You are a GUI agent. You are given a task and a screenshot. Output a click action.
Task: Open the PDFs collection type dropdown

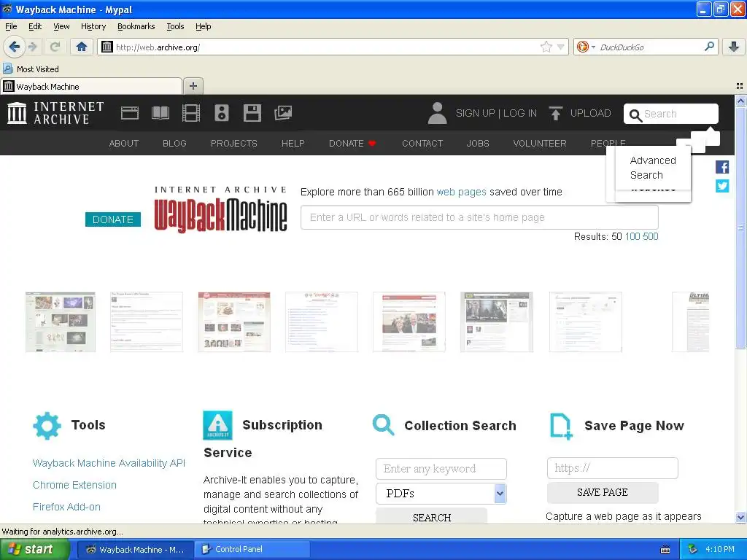coord(441,494)
